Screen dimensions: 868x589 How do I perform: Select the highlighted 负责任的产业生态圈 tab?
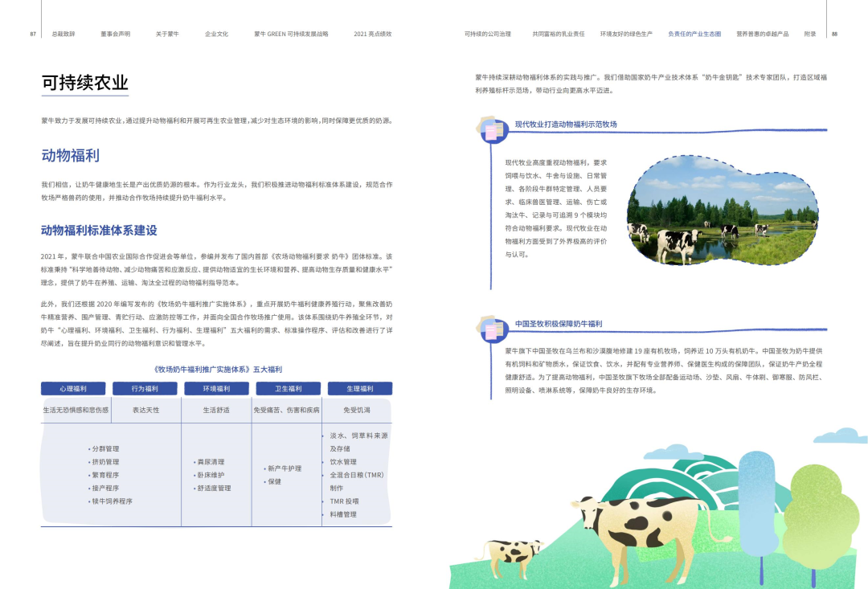pyautogui.click(x=694, y=35)
